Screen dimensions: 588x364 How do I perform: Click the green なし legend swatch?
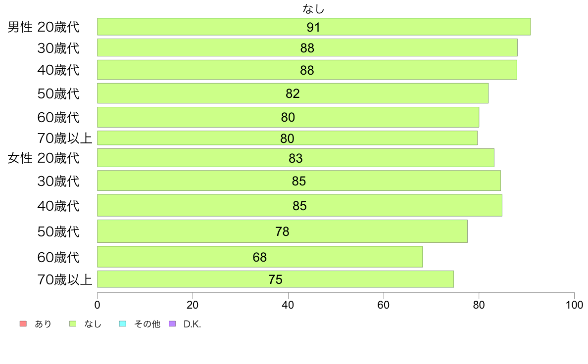click(73, 323)
